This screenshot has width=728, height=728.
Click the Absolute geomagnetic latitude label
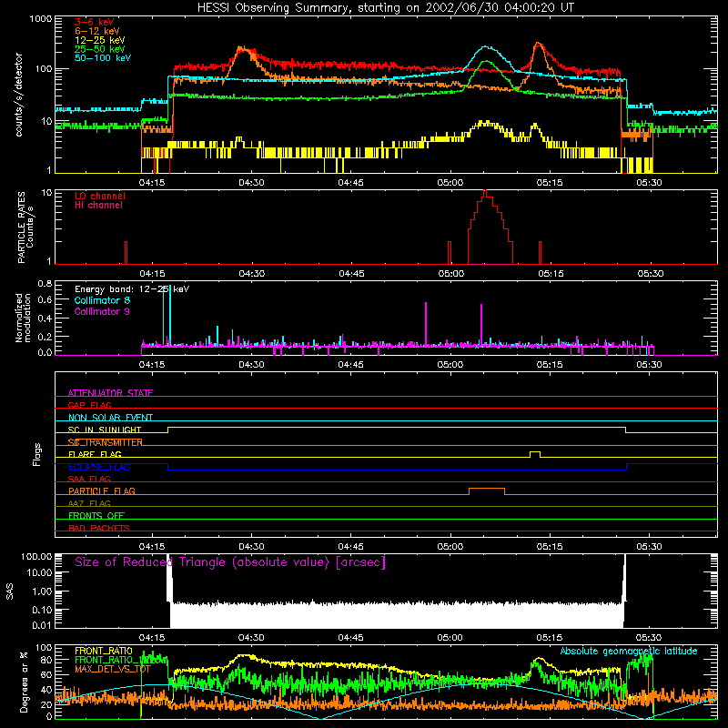click(x=629, y=652)
